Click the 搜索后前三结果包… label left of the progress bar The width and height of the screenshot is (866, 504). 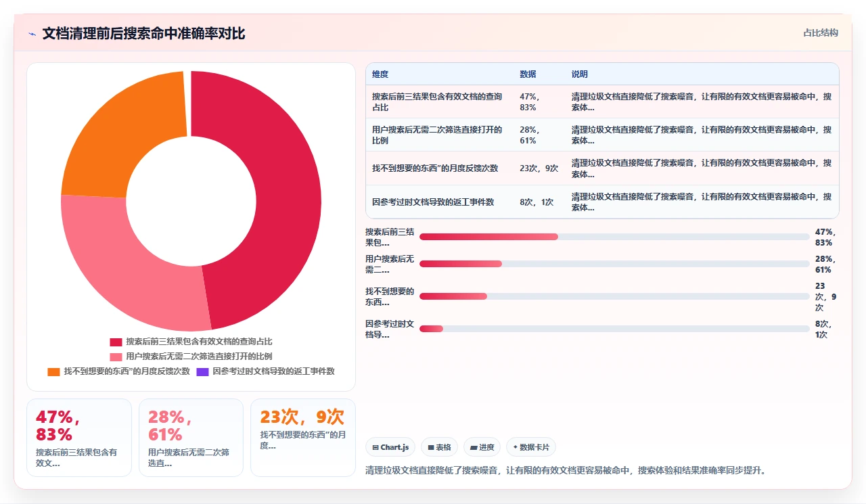click(390, 237)
